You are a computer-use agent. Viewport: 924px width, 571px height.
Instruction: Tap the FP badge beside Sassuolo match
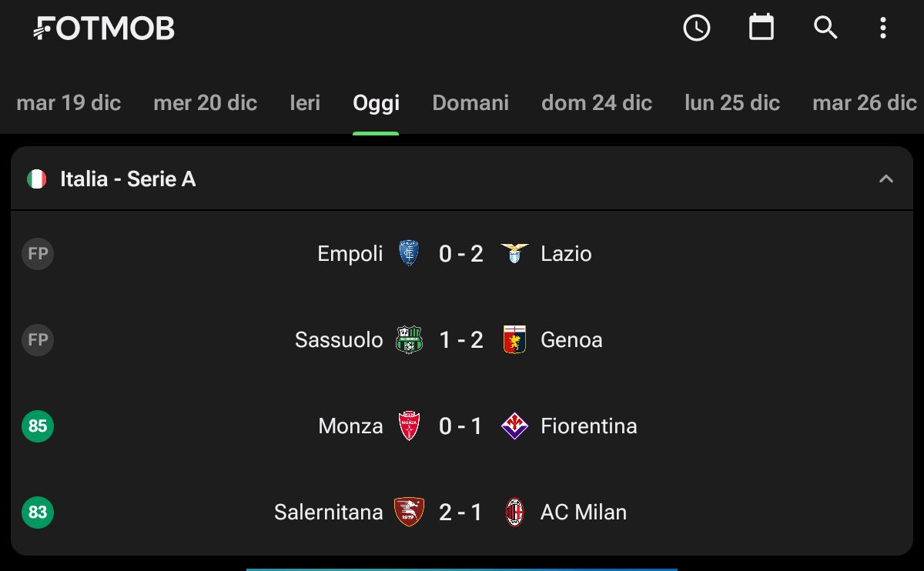[38, 339]
